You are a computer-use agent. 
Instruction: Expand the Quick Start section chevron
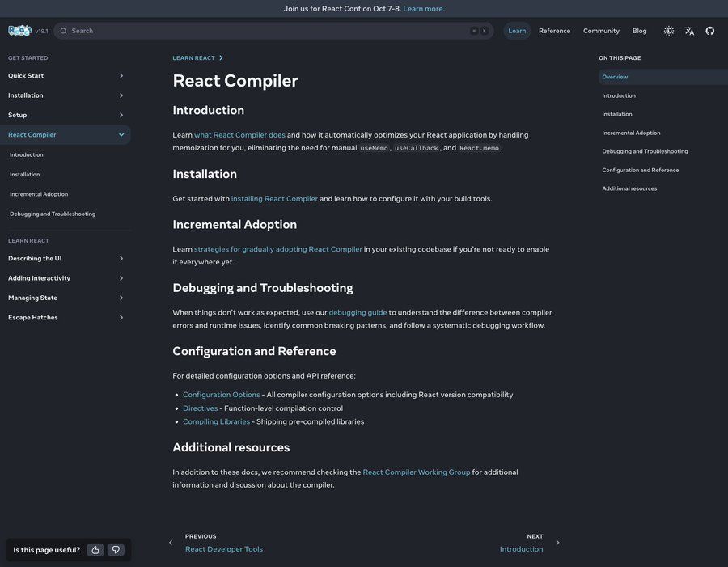tap(121, 76)
